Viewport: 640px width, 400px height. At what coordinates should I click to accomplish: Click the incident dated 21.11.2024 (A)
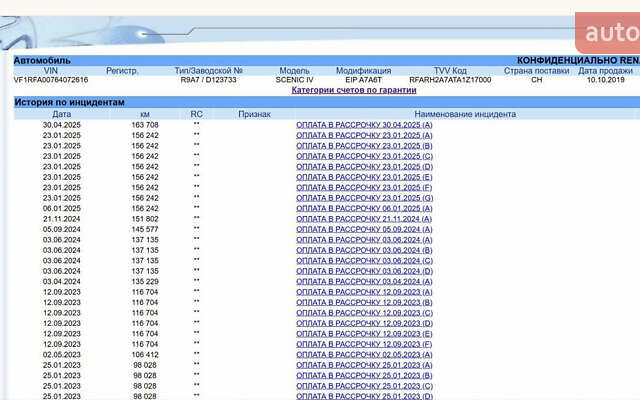364,219
